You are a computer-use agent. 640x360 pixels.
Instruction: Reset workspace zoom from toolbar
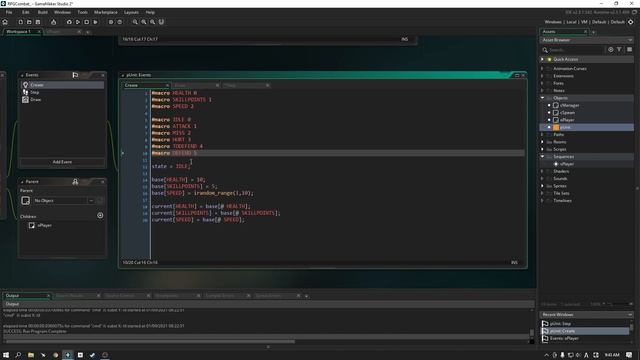[153, 22]
